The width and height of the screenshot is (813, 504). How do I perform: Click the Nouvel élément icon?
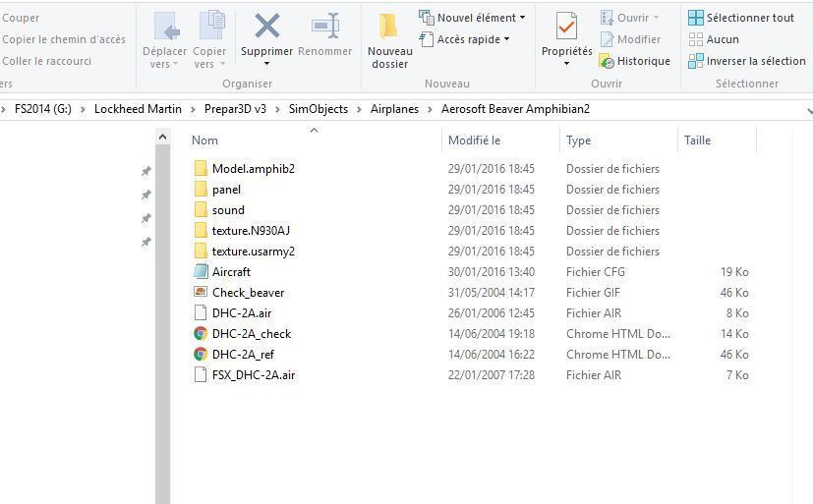click(x=427, y=18)
